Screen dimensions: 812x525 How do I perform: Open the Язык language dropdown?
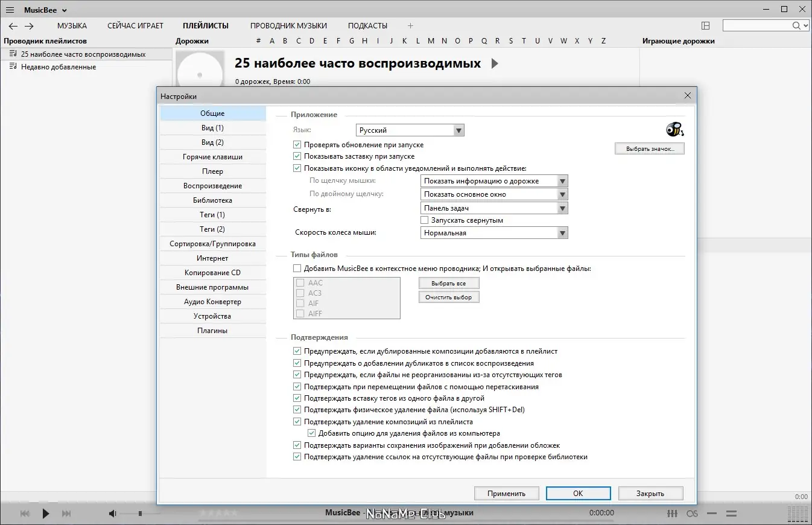click(x=410, y=130)
